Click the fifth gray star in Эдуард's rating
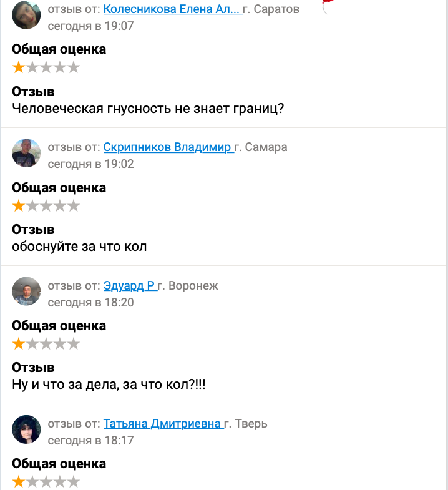 point(74,344)
